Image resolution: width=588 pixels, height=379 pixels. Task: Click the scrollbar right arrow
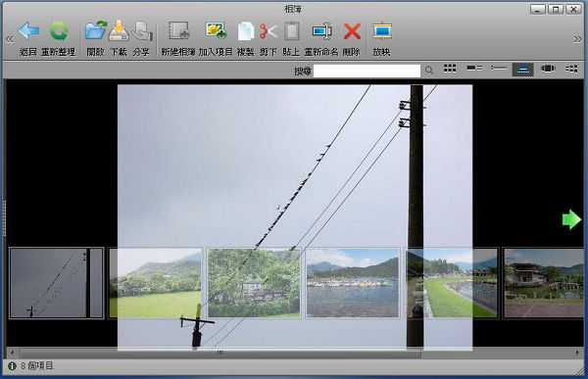coord(577,353)
